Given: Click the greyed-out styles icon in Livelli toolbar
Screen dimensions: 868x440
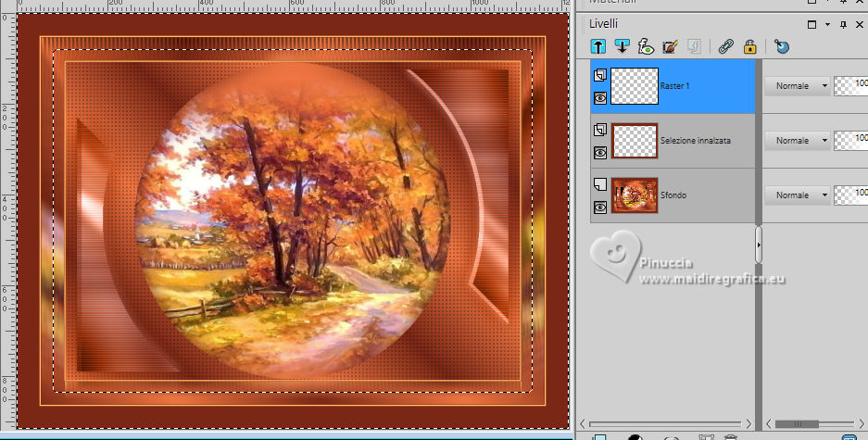Looking at the screenshot, I should coord(694,46).
